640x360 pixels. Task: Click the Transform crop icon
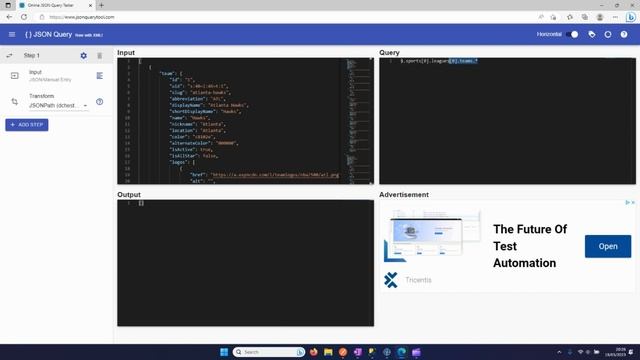[x=15, y=102]
